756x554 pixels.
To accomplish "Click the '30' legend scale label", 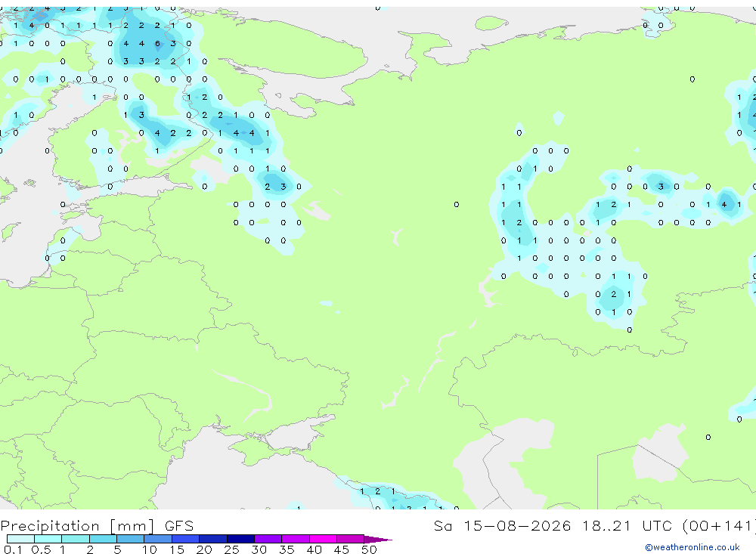I will tap(259, 549).
